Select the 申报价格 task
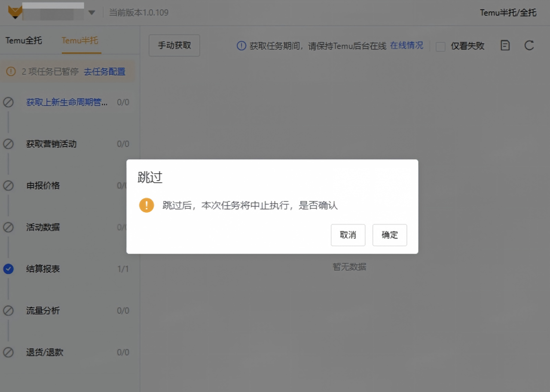This screenshot has width=550, height=392. [43, 186]
